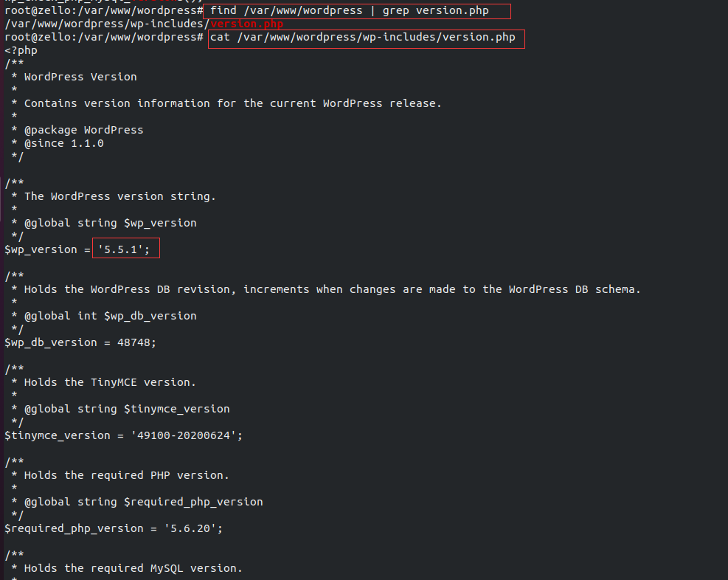Click the "Contains version information" comment line

(233, 103)
